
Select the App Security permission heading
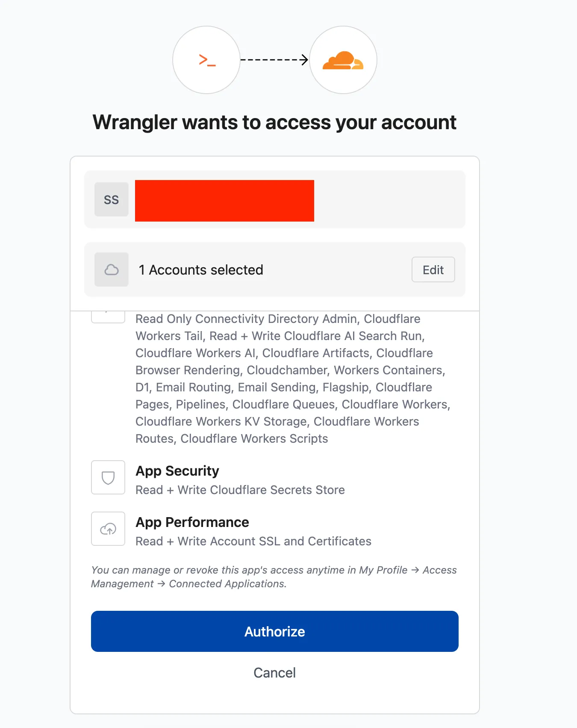(177, 471)
